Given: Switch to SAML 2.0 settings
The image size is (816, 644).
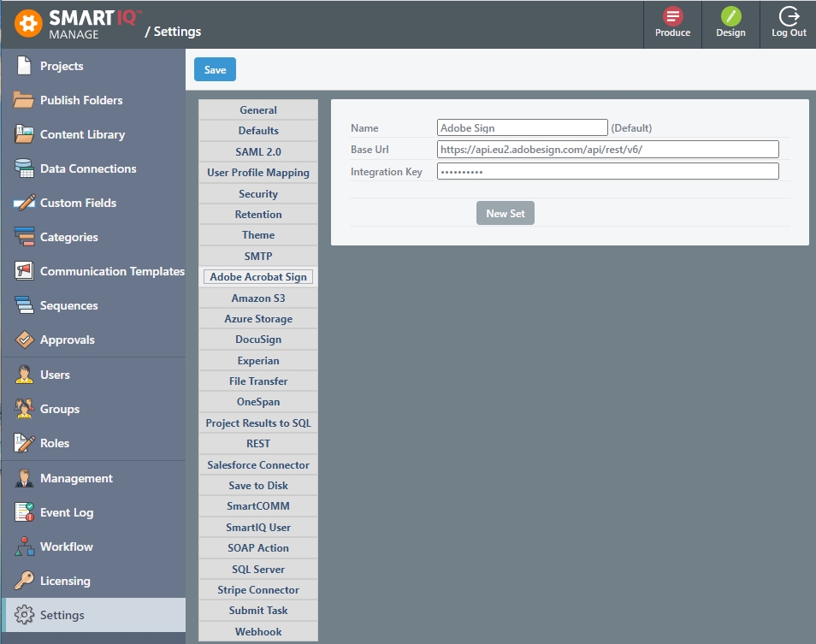Looking at the screenshot, I should 258,151.
